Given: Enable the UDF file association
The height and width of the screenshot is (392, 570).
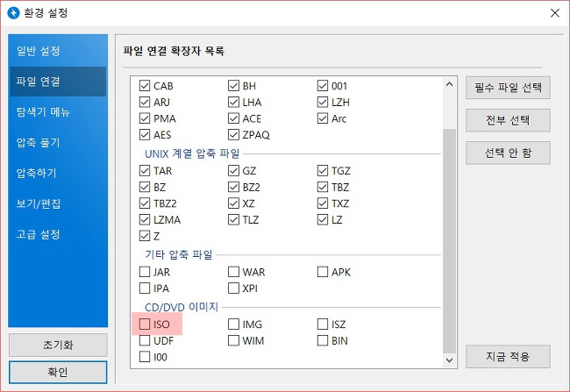Looking at the screenshot, I should coord(145,340).
